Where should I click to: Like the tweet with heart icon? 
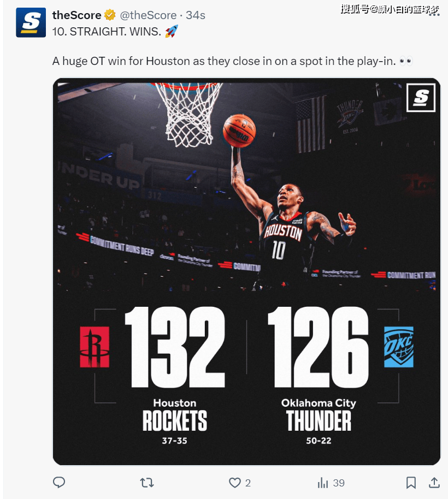235,483
